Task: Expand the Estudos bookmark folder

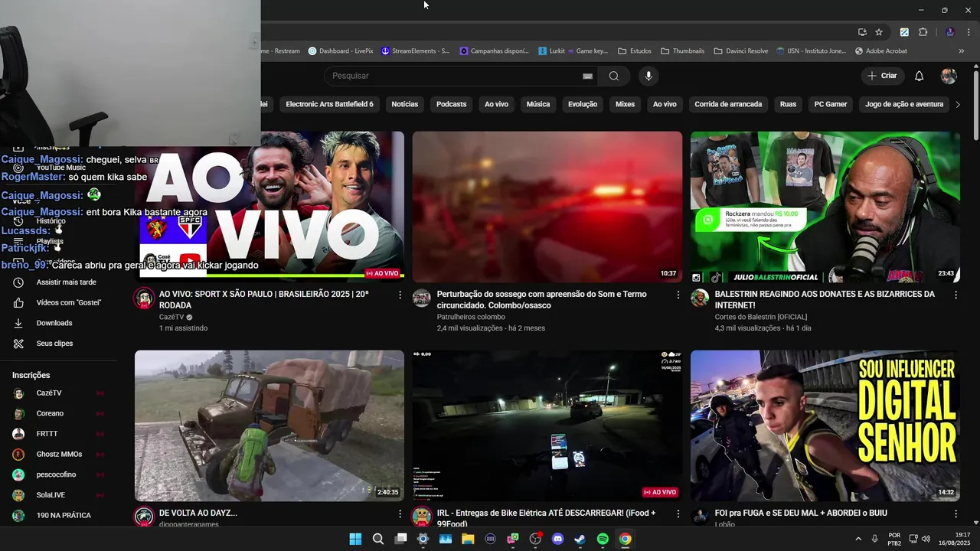Action: point(635,51)
